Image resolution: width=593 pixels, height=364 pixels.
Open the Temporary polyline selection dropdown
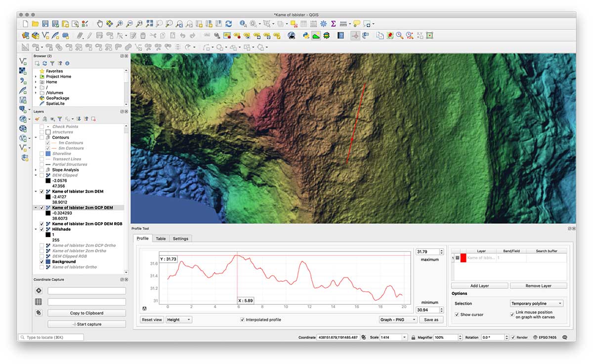(536, 304)
